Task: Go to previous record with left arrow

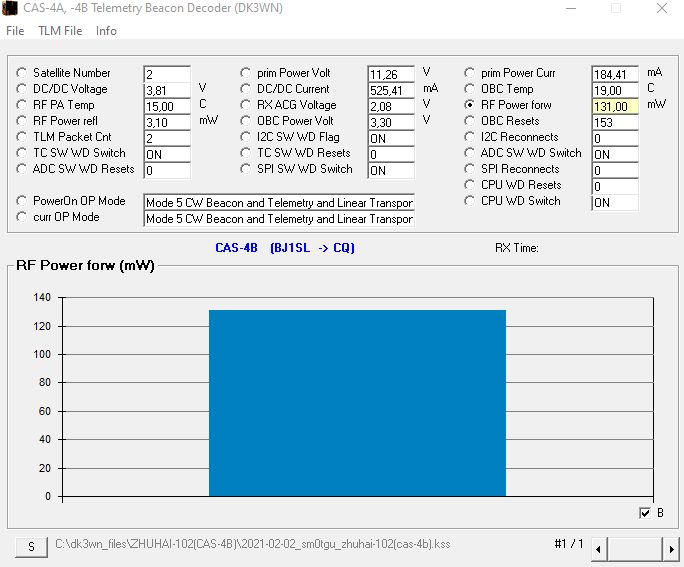Action: tap(598, 549)
